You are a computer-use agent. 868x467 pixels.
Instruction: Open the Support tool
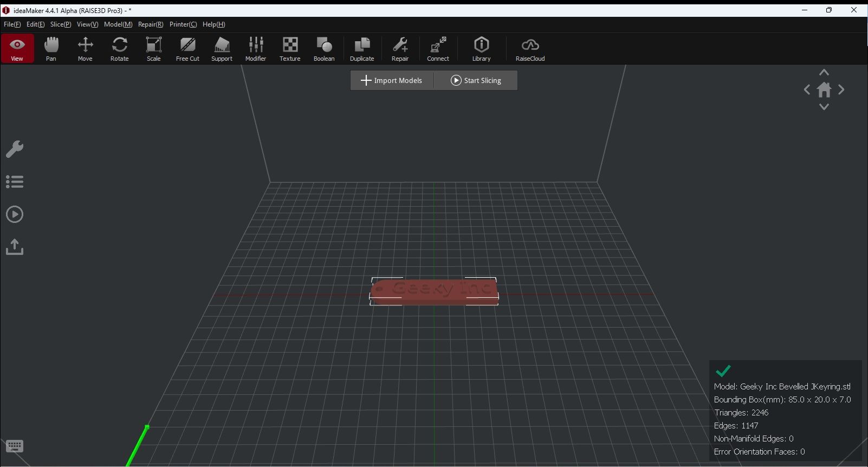click(x=222, y=48)
